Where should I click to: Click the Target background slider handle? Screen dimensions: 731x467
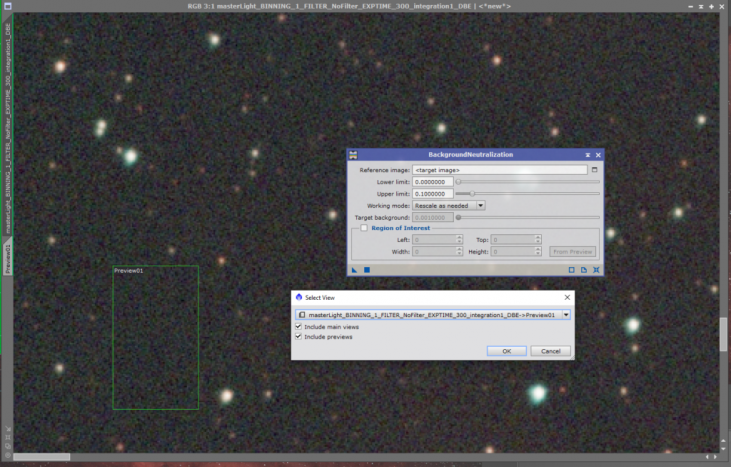458,217
